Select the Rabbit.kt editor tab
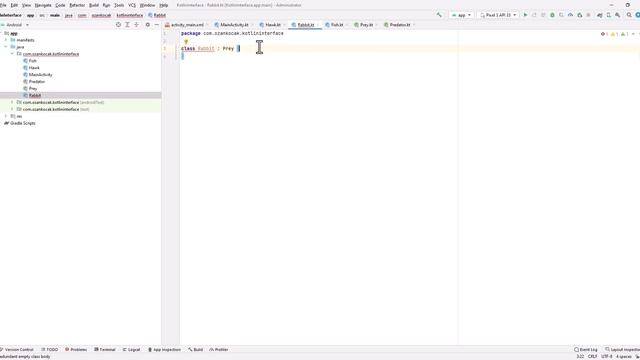Image resolution: width=640 pixels, height=360 pixels. pos(305,25)
